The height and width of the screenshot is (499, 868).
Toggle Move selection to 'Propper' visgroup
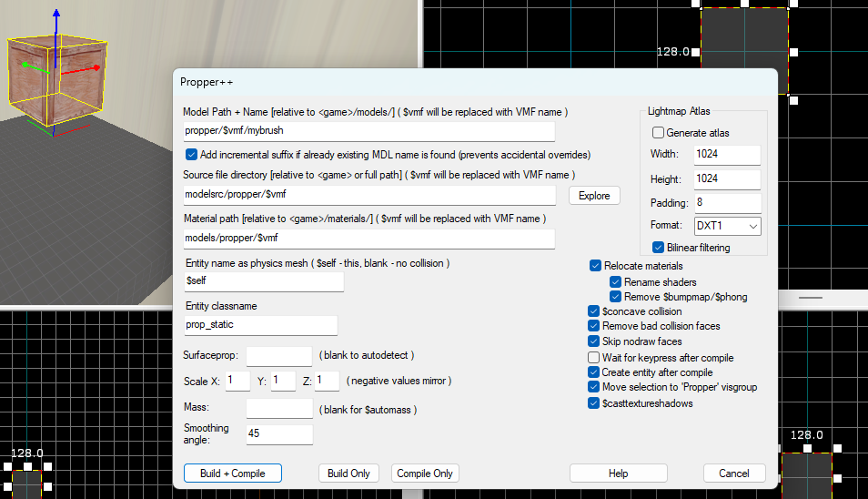(593, 387)
